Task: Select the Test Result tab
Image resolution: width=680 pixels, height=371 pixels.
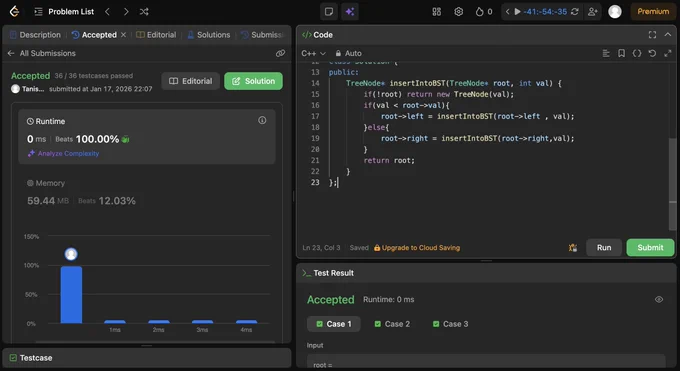Action: pyautogui.click(x=328, y=273)
